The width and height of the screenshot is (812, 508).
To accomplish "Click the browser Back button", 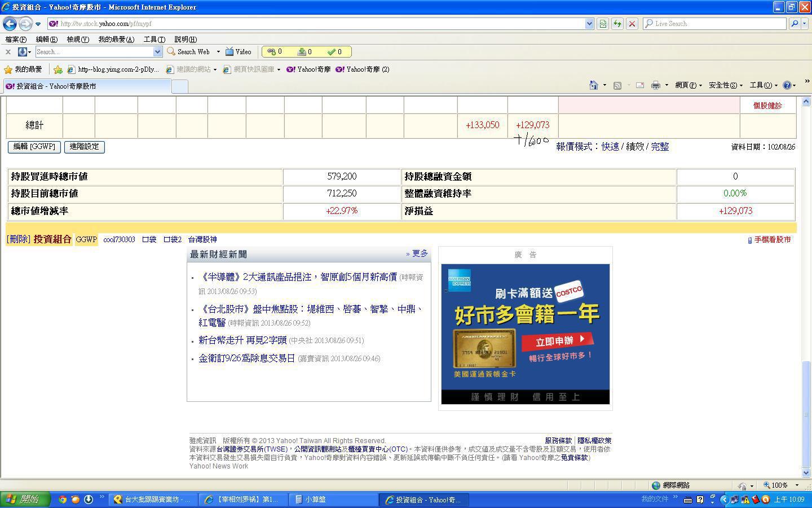I will click(x=10, y=24).
